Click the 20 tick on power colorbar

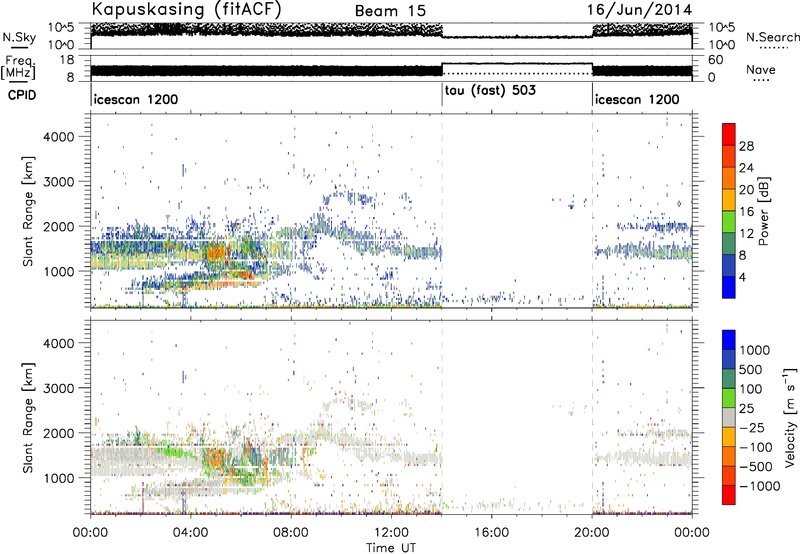[x=746, y=190]
